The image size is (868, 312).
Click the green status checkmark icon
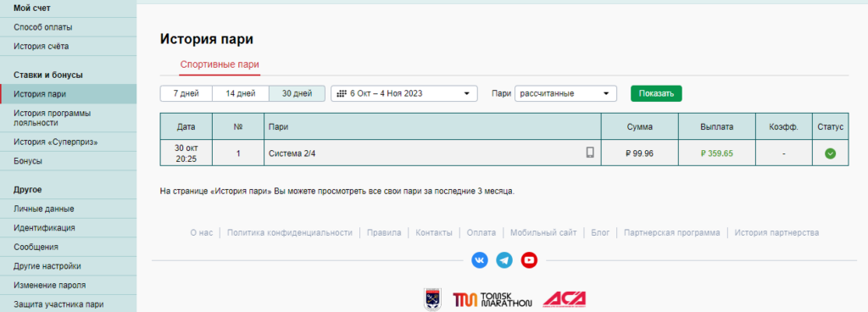830,153
